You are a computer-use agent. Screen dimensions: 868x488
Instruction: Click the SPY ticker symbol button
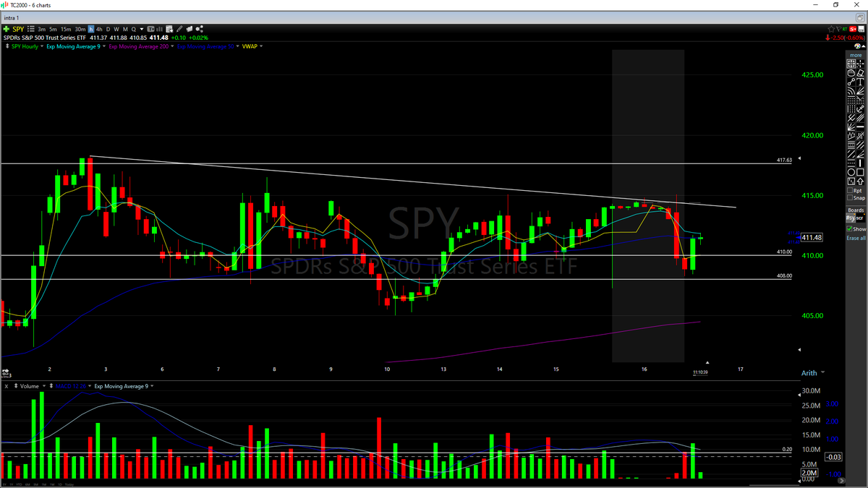click(x=18, y=29)
